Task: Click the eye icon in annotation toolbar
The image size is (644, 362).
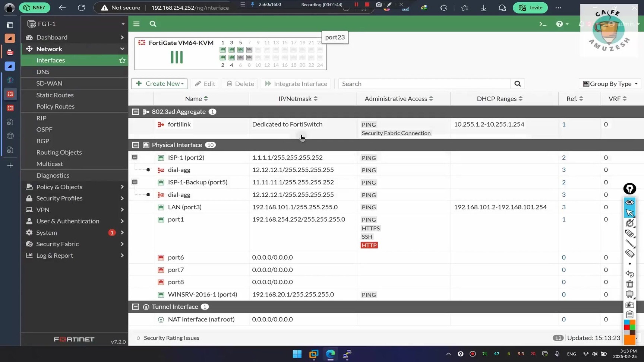Action: coord(629,202)
